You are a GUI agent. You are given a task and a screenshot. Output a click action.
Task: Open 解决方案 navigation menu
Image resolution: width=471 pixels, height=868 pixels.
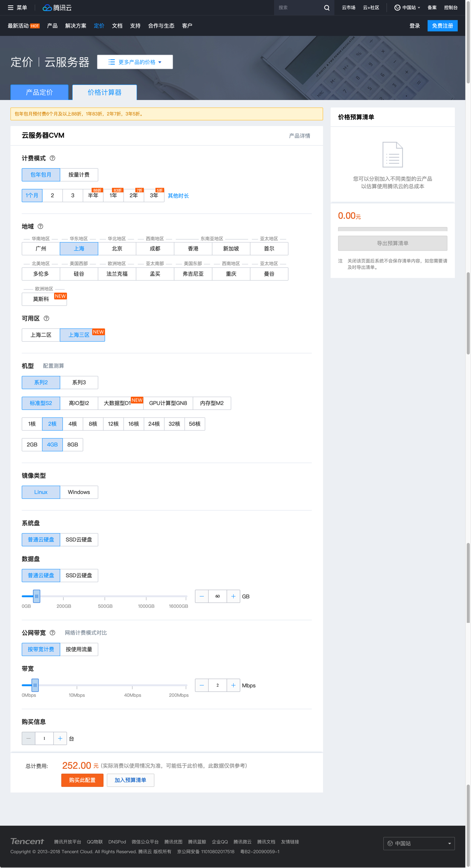click(76, 26)
